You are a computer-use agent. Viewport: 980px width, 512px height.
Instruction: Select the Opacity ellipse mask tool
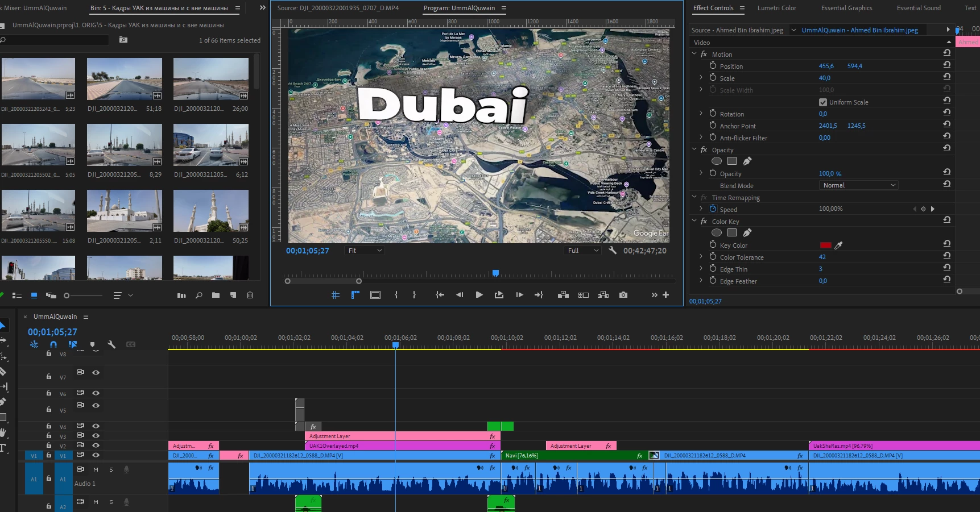pos(717,161)
